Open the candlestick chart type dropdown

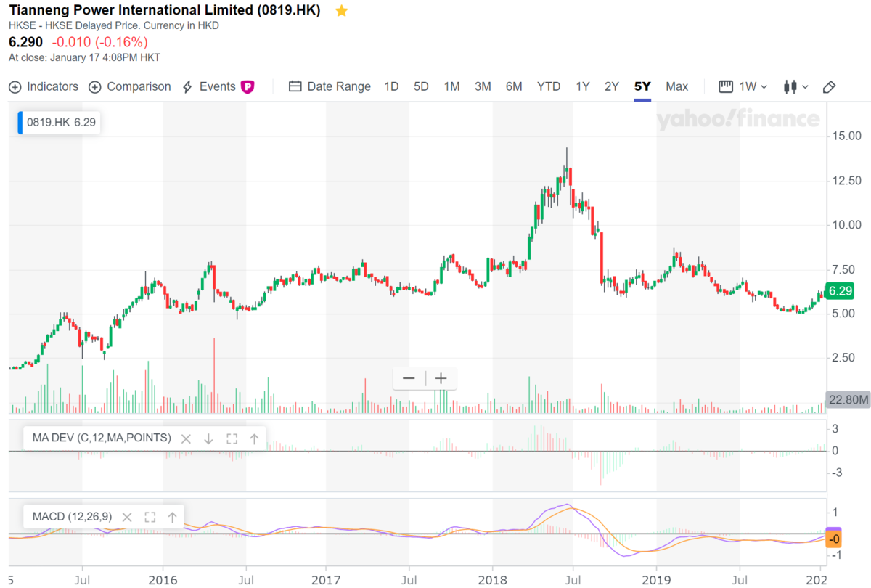coord(796,86)
